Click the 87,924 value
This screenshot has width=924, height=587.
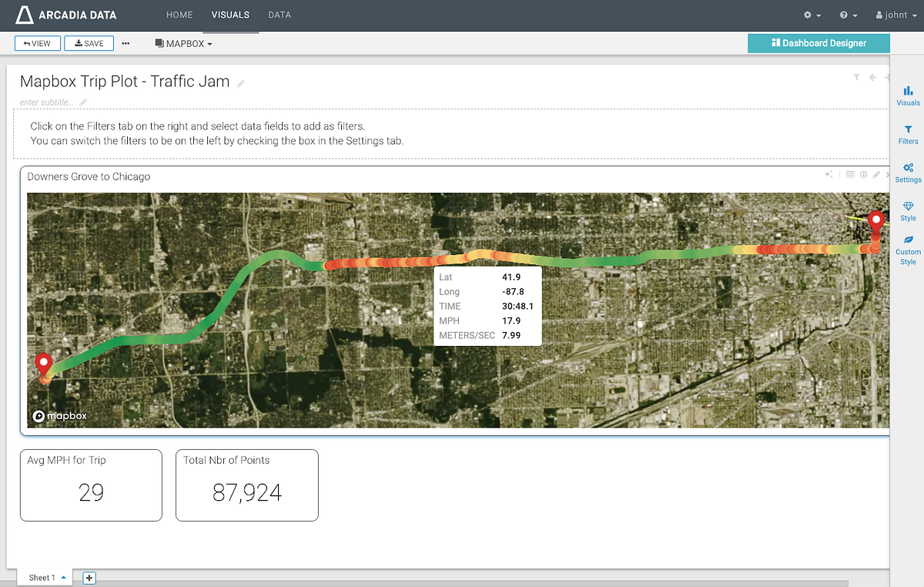(247, 493)
